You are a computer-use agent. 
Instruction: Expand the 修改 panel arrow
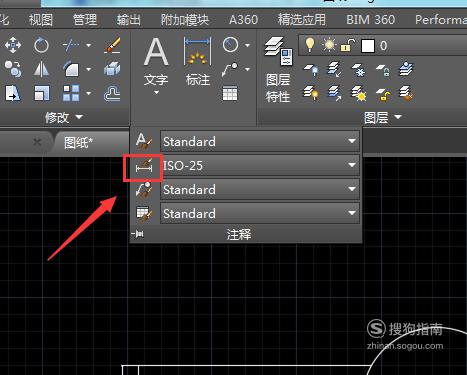(79, 117)
